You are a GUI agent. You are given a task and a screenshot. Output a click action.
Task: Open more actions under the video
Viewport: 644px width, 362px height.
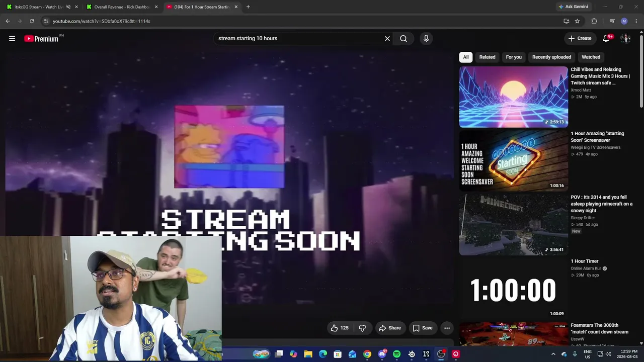click(x=447, y=328)
